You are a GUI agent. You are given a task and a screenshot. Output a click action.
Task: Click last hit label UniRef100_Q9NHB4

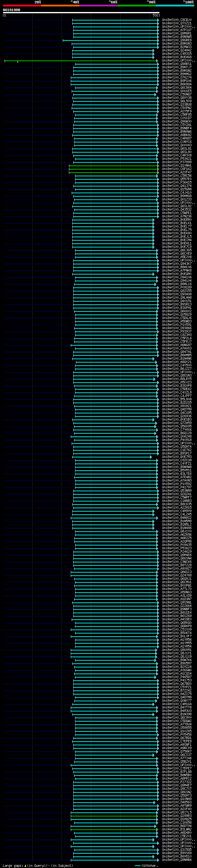(x=176, y=860)
